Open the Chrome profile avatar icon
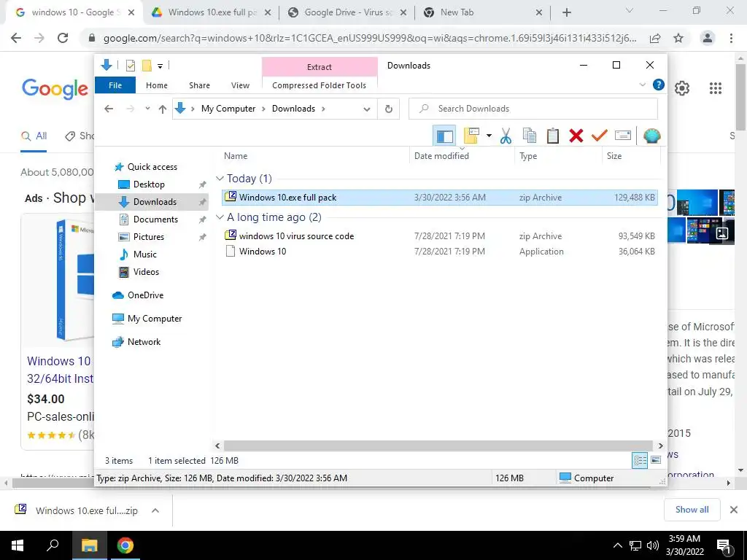Screen dimensions: 747x560 (708, 38)
